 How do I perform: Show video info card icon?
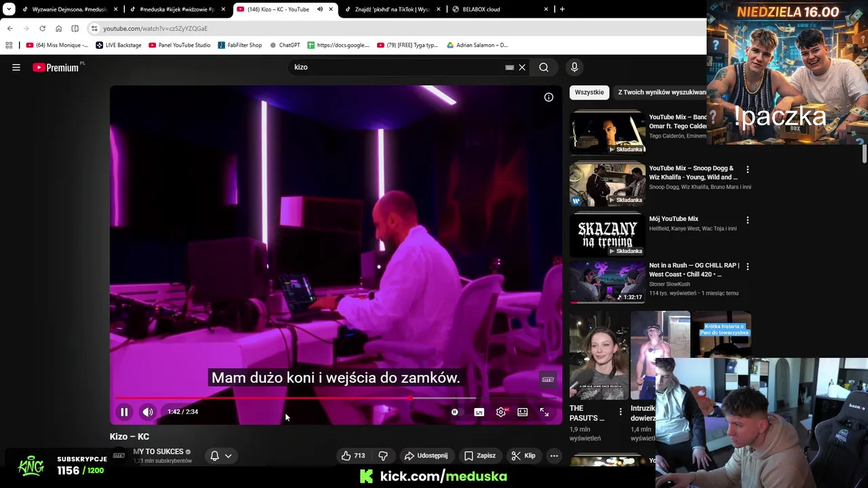[549, 98]
